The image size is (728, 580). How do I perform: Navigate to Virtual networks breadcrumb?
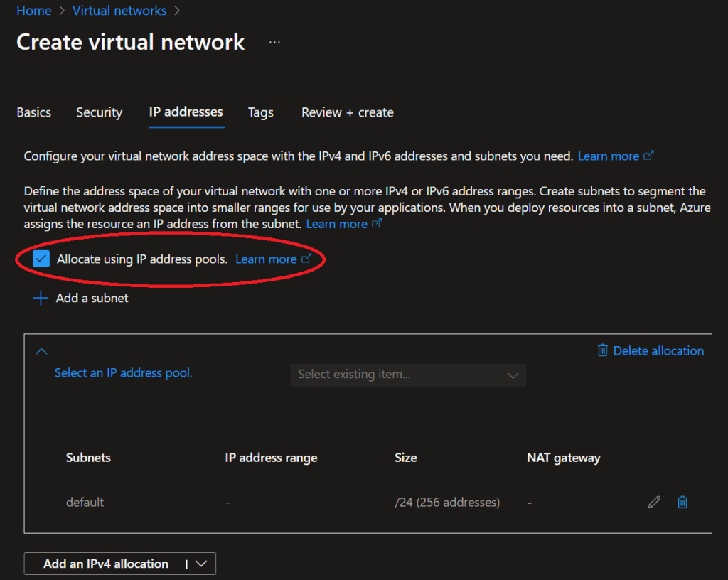pyautogui.click(x=119, y=11)
